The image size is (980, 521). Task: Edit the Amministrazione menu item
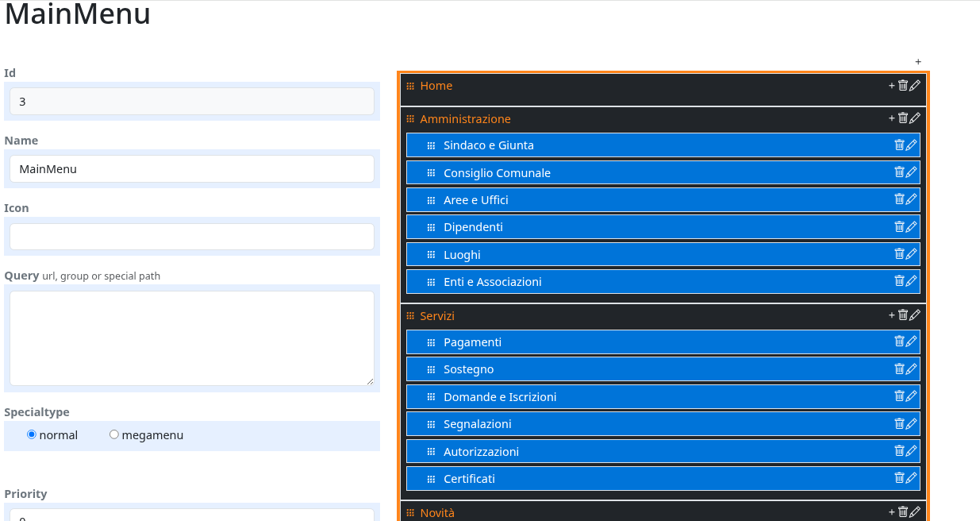tap(915, 118)
